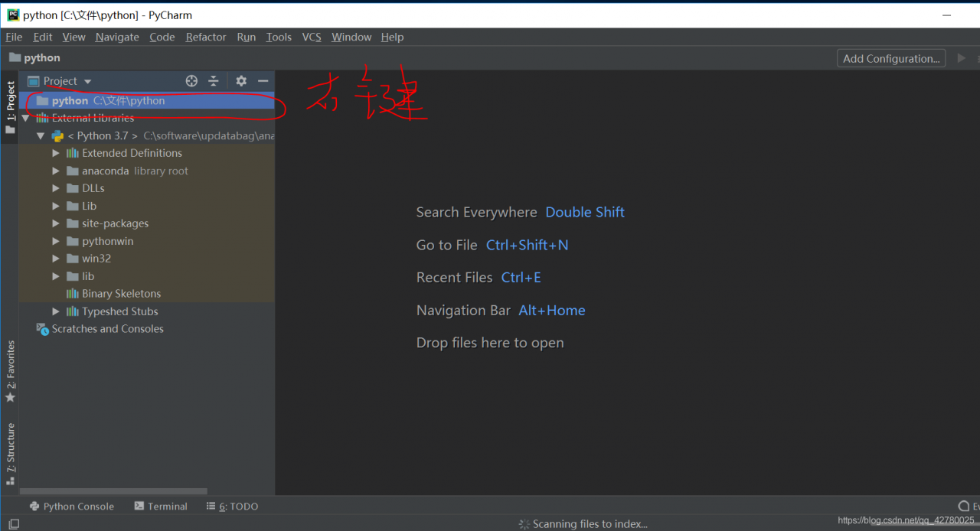The image size is (980, 531).
Task: Open the Code menu
Action: click(x=162, y=37)
